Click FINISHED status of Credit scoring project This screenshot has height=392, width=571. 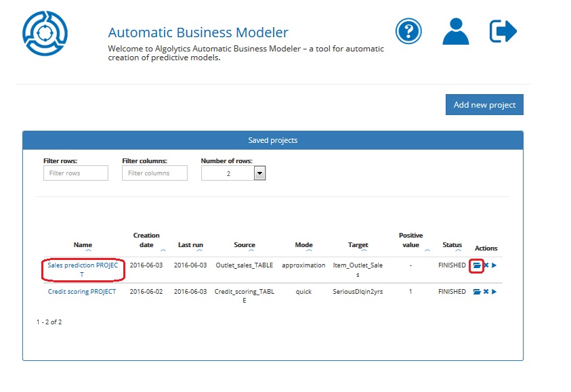coord(452,292)
